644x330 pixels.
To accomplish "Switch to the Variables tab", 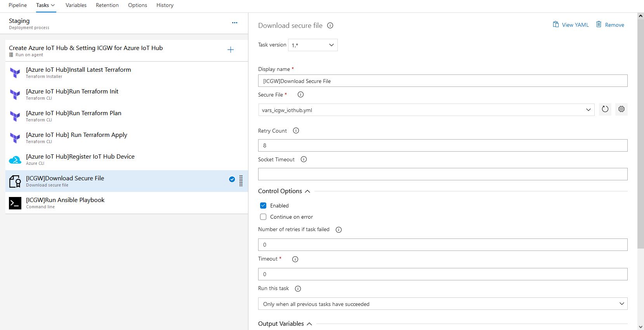I will [76, 5].
